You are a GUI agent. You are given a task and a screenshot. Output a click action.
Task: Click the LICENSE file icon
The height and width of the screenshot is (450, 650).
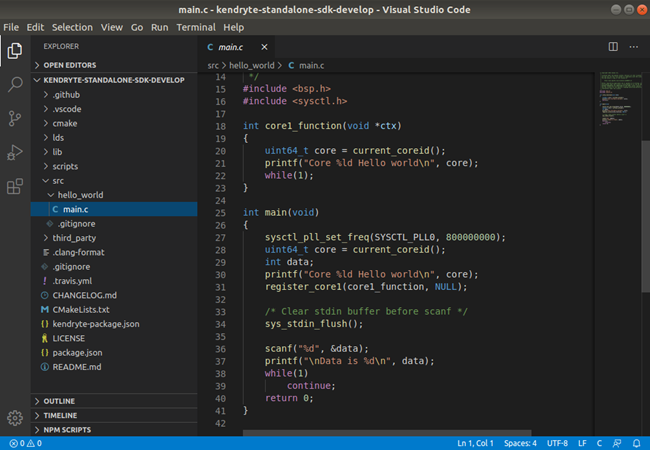click(x=45, y=338)
